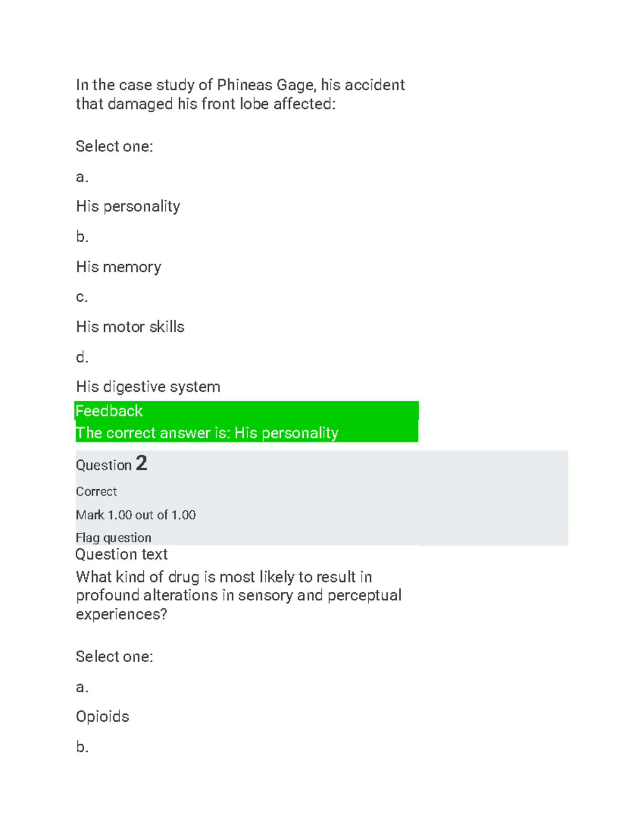This screenshot has width=644, height=834.
Task: Click the 'Select one:' label above Opioids
Action: click(114, 656)
